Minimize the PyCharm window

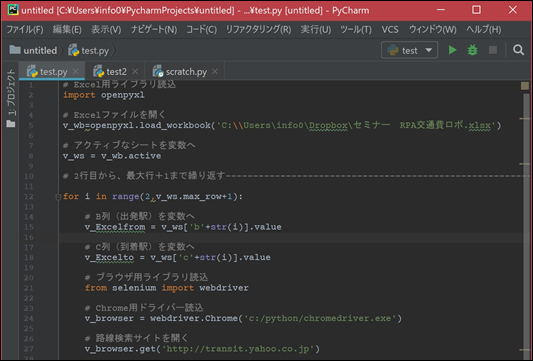point(441,10)
